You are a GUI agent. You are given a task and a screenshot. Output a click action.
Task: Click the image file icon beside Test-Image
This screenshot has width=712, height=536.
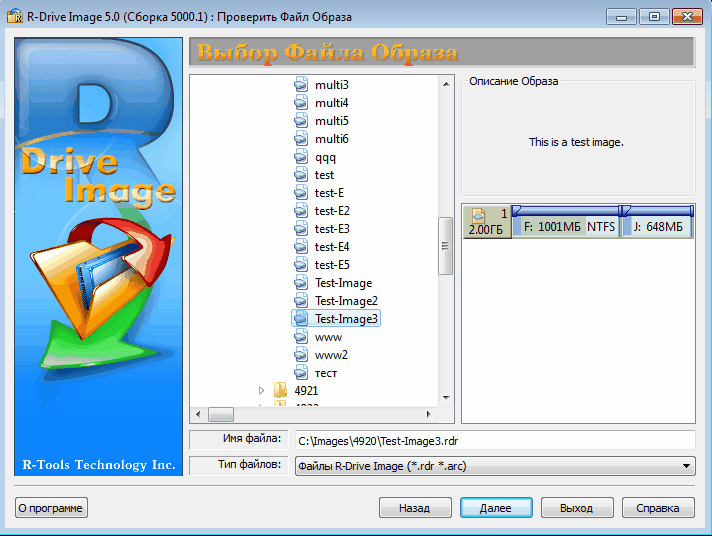(301, 283)
